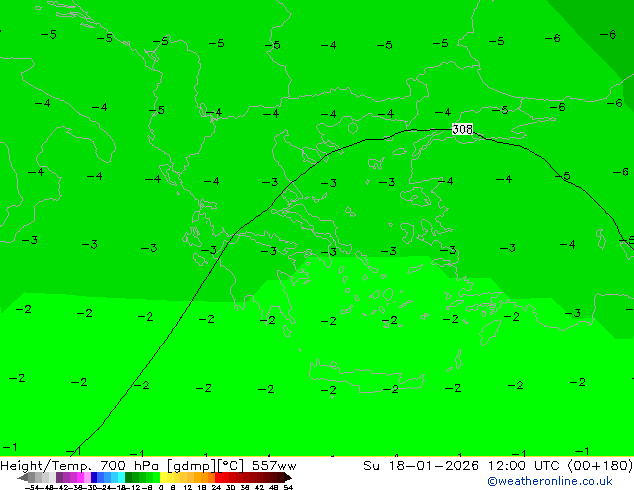Pick the dark blue legend swatch
The image size is (634, 490).
pyautogui.click(x=94, y=477)
